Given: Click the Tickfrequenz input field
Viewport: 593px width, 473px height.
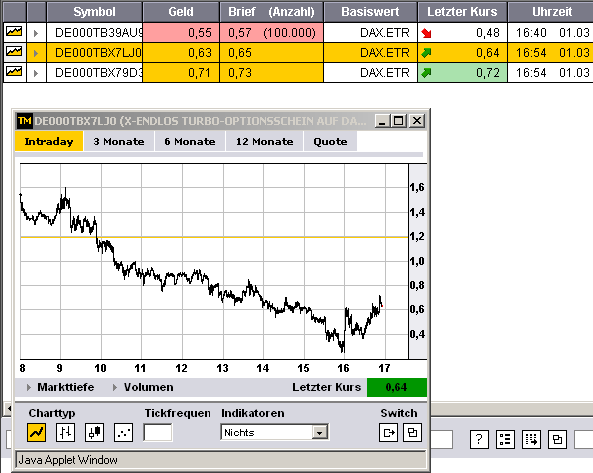Looking at the screenshot, I should pos(158,433).
